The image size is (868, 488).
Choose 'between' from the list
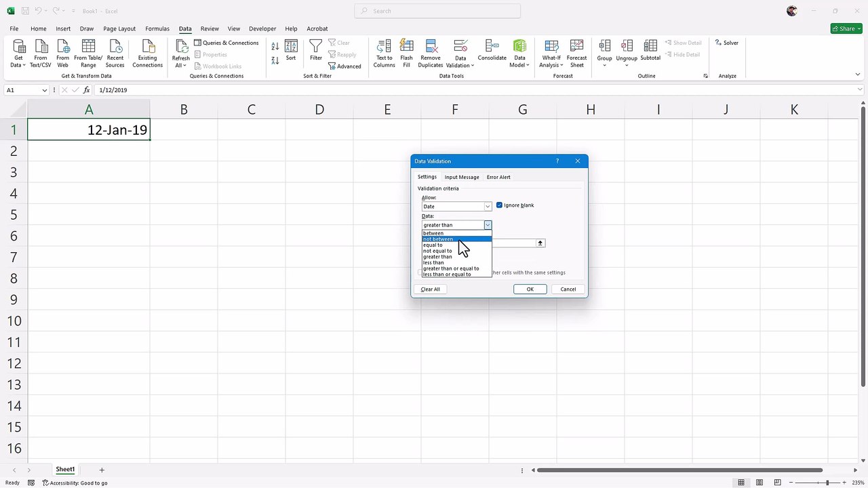456,233
